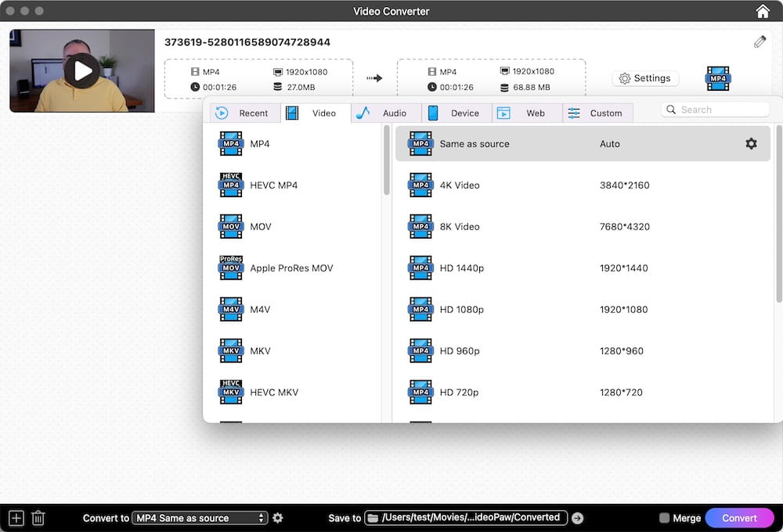Remove files using the trash icon

click(x=38, y=517)
